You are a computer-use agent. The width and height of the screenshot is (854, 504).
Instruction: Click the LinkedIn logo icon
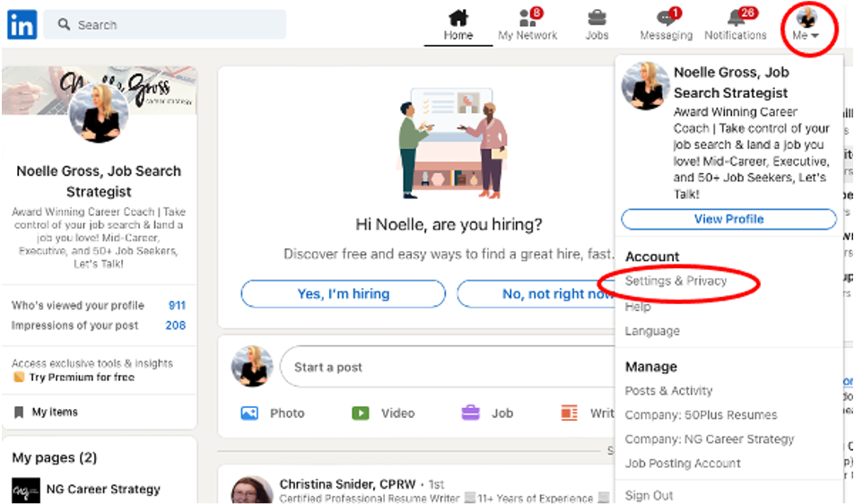click(22, 24)
